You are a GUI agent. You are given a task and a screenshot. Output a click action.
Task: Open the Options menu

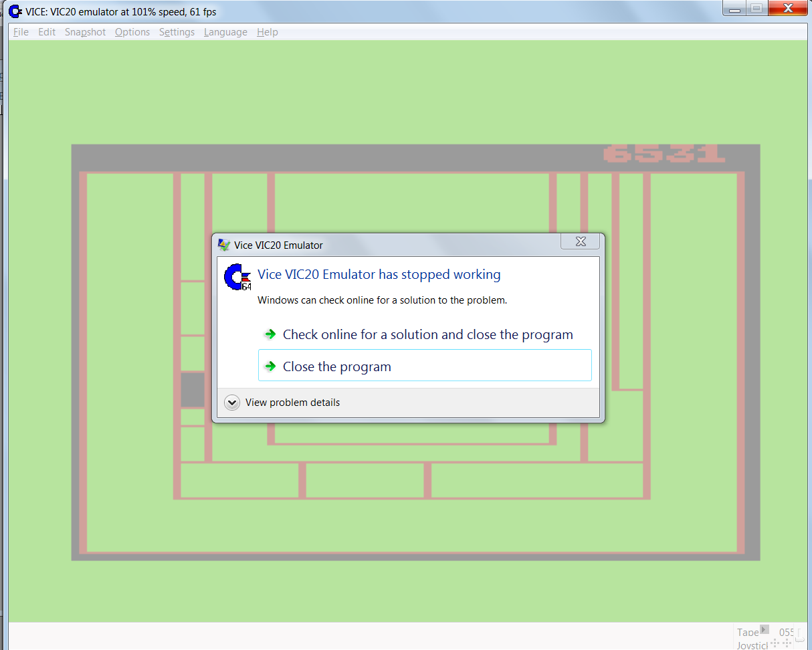(x=132, y=32)
